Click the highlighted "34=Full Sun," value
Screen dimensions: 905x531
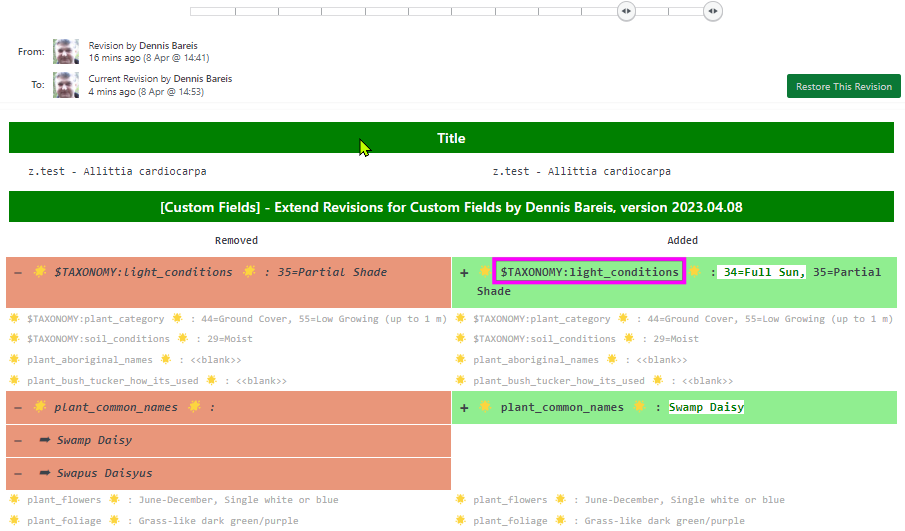point(761,272)
